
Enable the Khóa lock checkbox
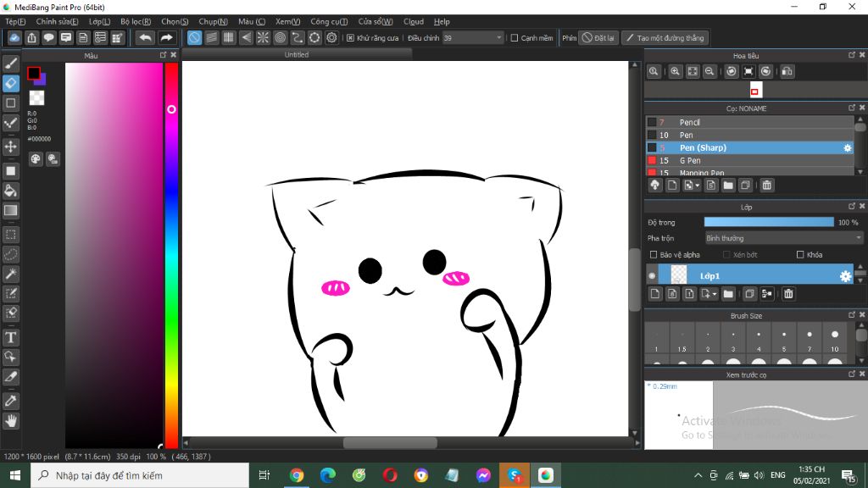click(800, 254)
